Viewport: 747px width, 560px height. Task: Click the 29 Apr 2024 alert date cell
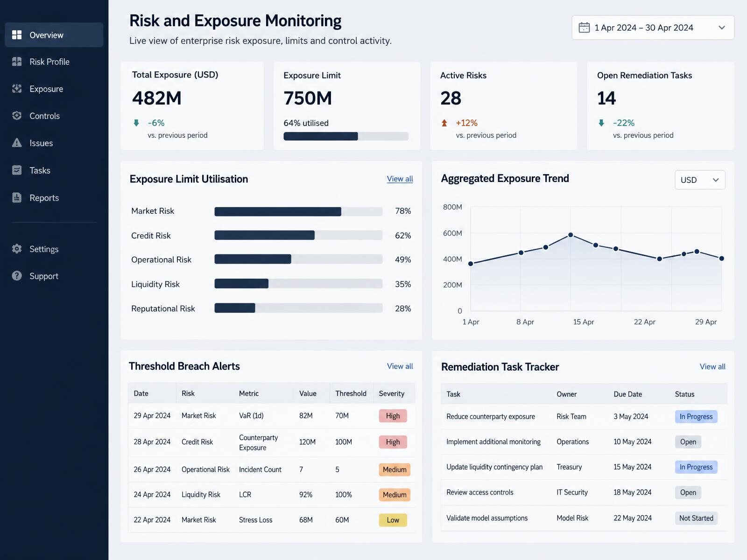(152, 415)
